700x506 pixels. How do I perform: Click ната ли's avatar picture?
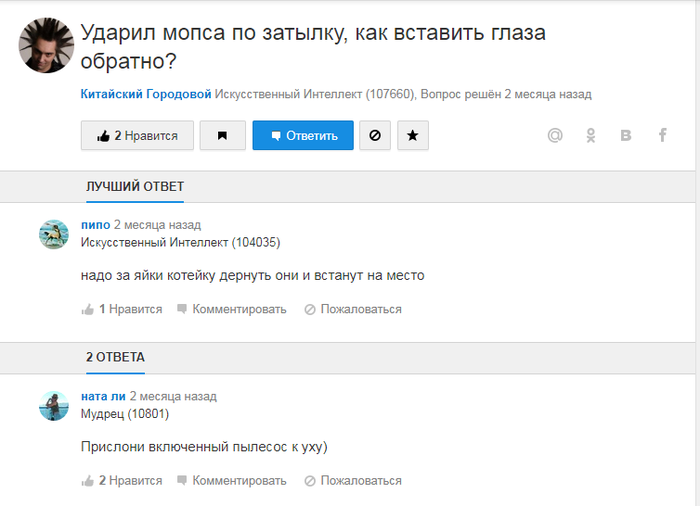pos(53,405)
